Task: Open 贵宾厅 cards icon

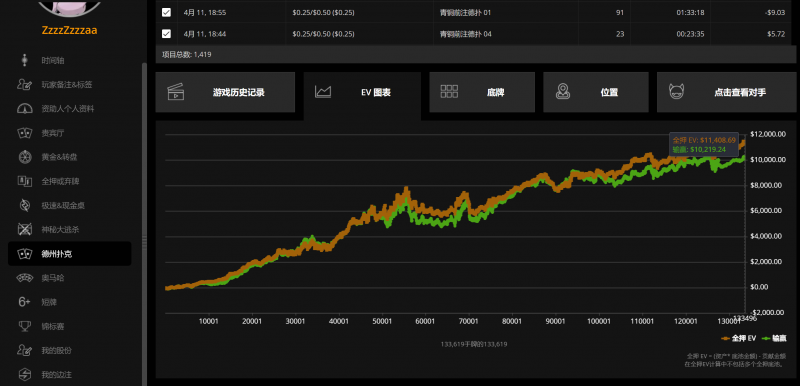Action: [x=24, y=133]
